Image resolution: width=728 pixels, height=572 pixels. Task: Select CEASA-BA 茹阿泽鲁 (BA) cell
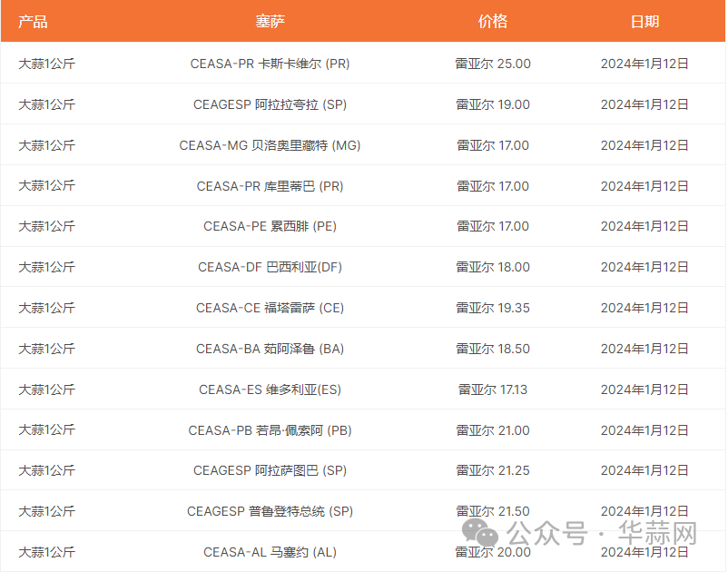coord(270,349)
